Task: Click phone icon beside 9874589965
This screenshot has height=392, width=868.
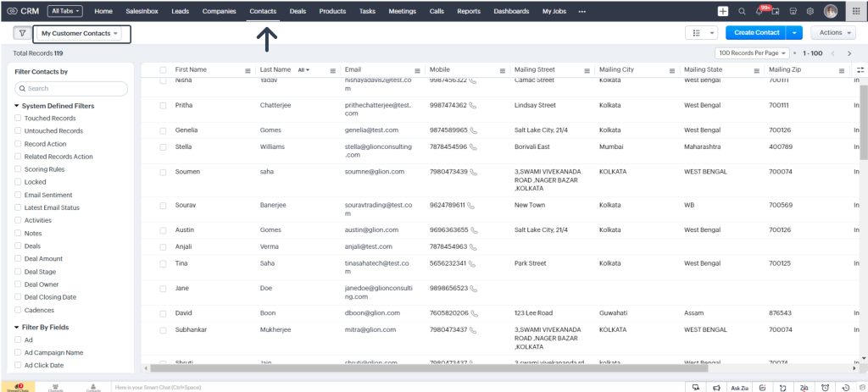Action: pyautogui.click(x=473, y=130)
